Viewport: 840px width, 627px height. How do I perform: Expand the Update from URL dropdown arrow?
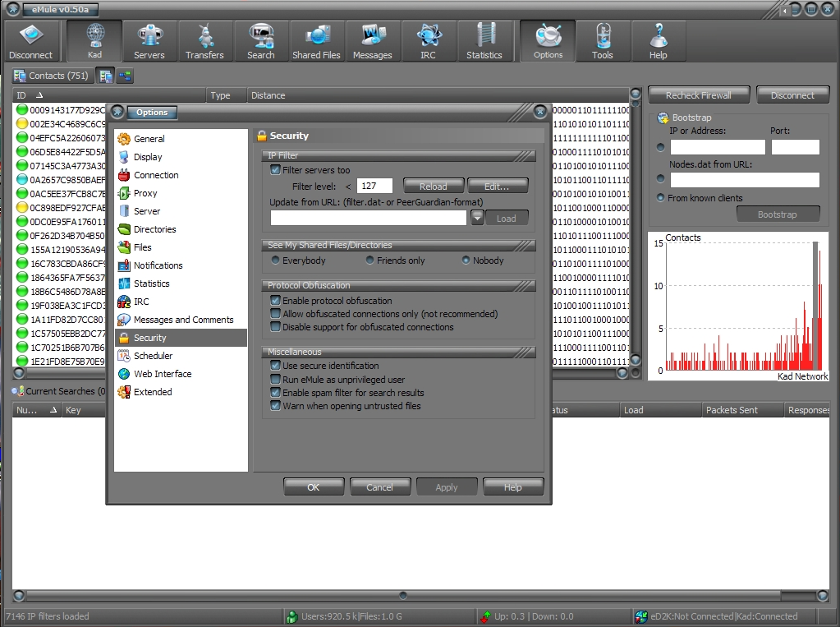coord(477,218)
